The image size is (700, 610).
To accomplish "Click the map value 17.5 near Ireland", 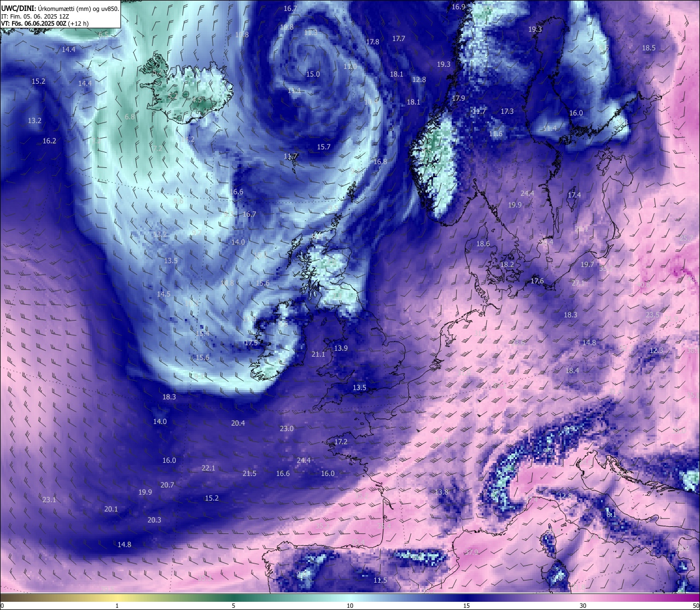I will [x=251, y=343].
